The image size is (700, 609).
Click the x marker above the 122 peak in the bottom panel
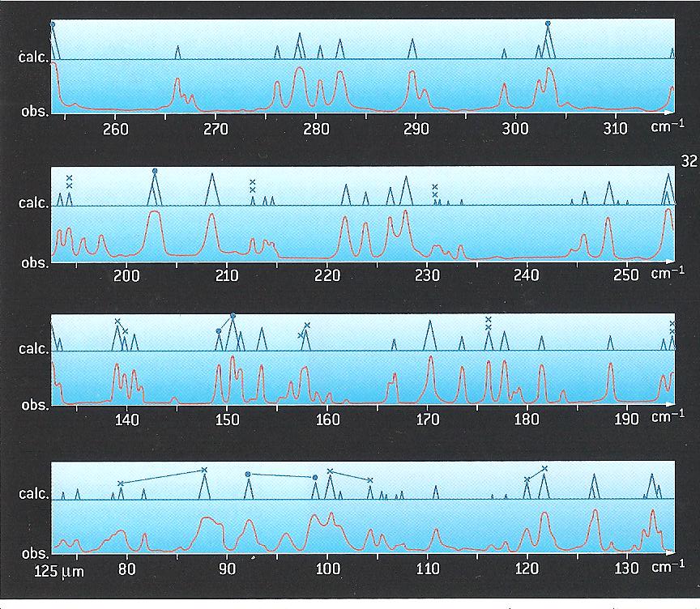pyautogui.click(x=544, y=468)
